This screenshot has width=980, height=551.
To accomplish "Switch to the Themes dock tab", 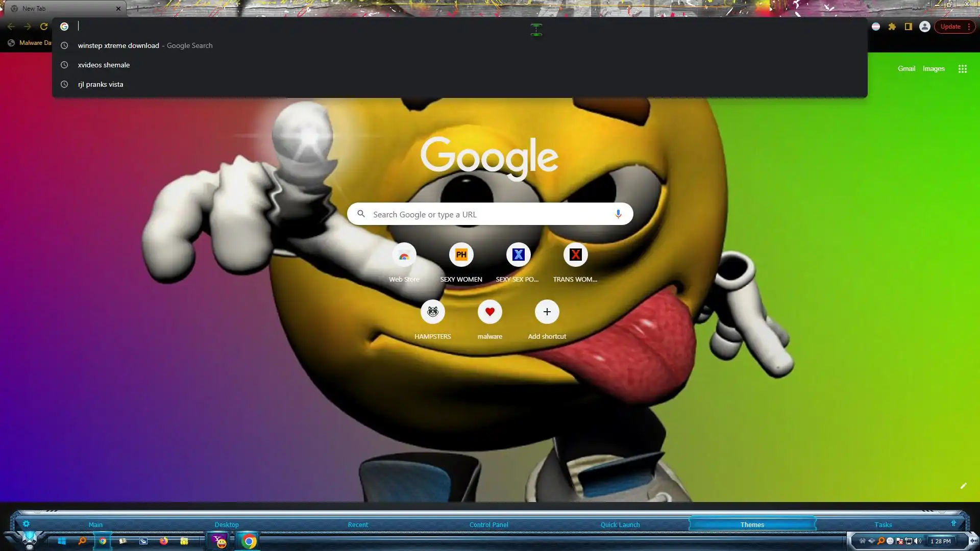I will 752,524.
